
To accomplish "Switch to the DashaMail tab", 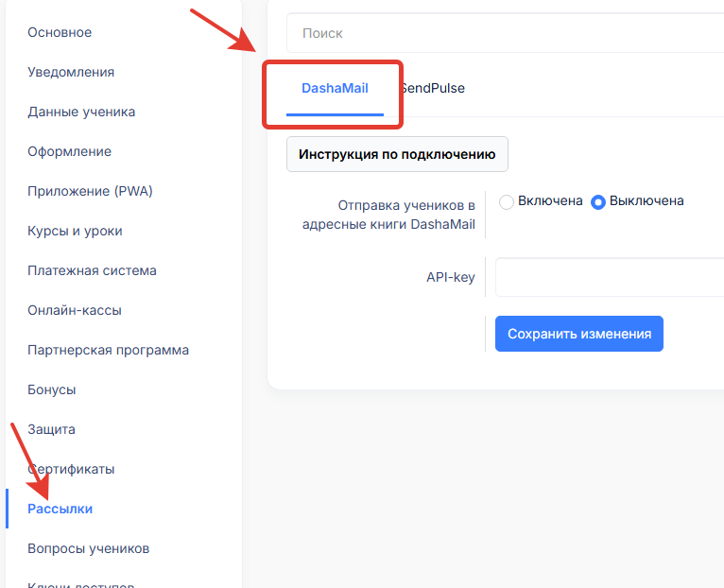I will pyautogui.click(x=335, y=89).
